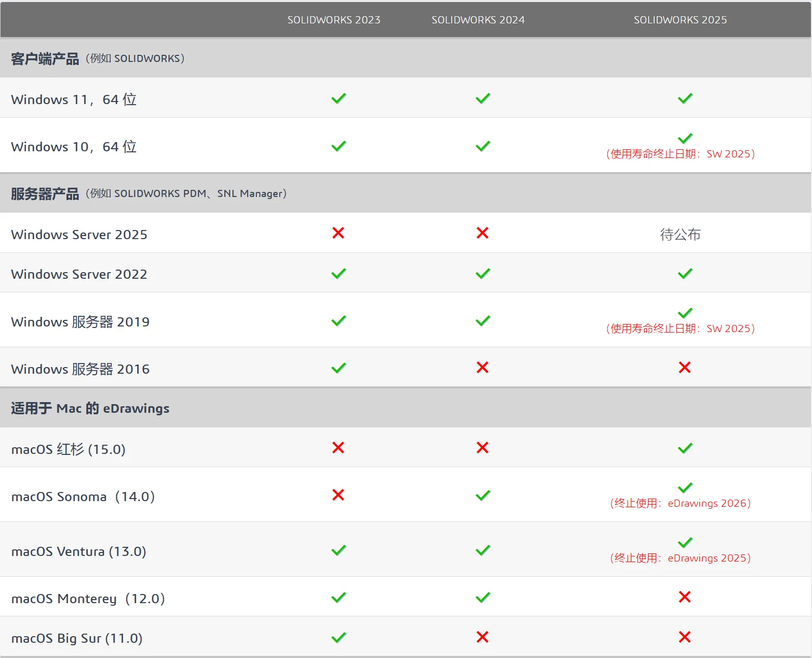Click macOS Ventura checkmark under SOLIDWORKS 2025
812x658 pixels.
(685, 542)
